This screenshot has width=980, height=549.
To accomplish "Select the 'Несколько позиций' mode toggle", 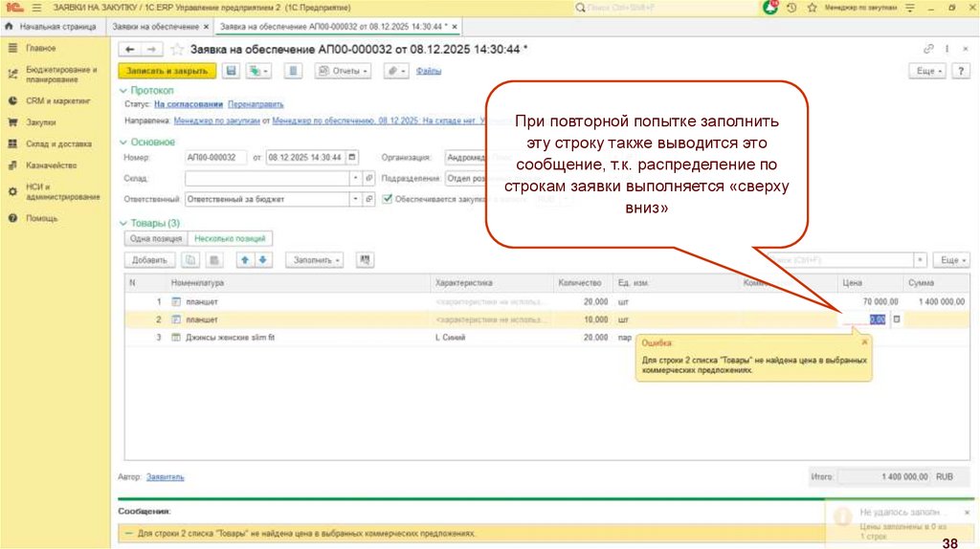I will tap(229, 238).
